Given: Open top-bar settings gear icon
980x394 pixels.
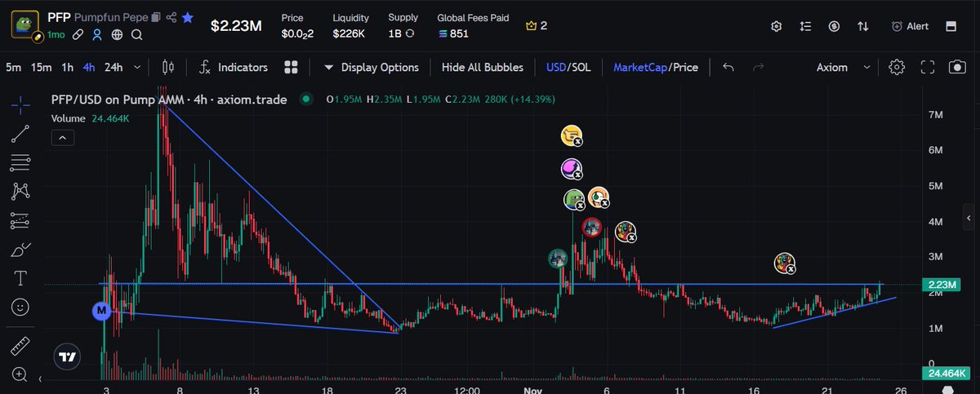Looking at the screenshot, I should [777, 26].
